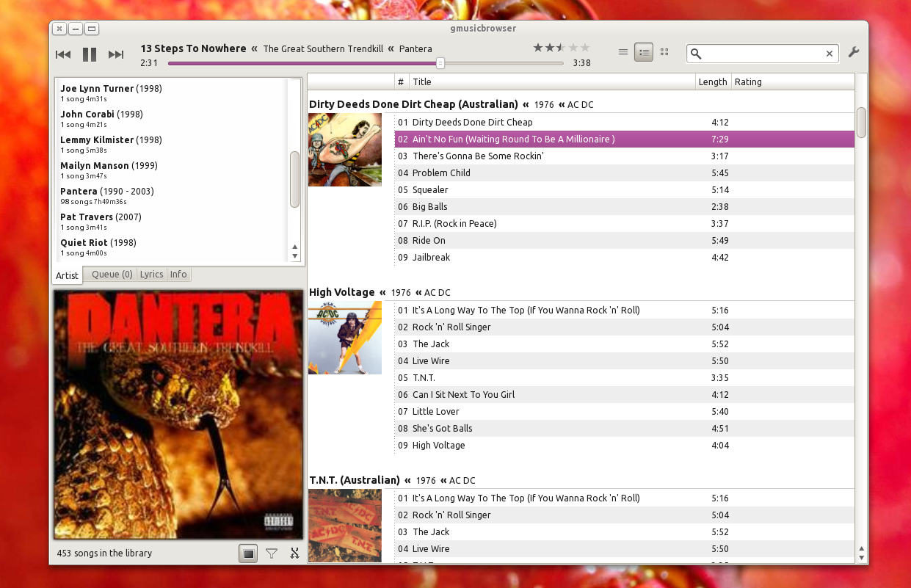Select track Big Balls
Image resolution: width=911 pixels, height=588 pixels.
point(625,206)
